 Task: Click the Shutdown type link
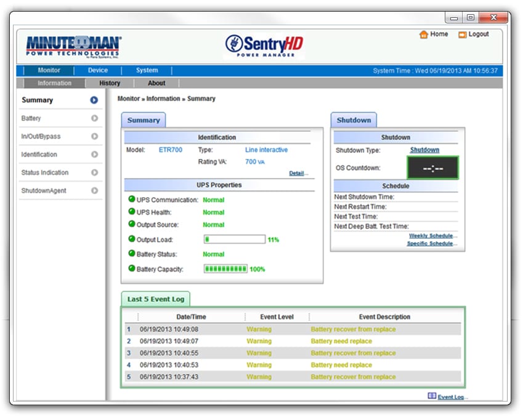point(424,150)
